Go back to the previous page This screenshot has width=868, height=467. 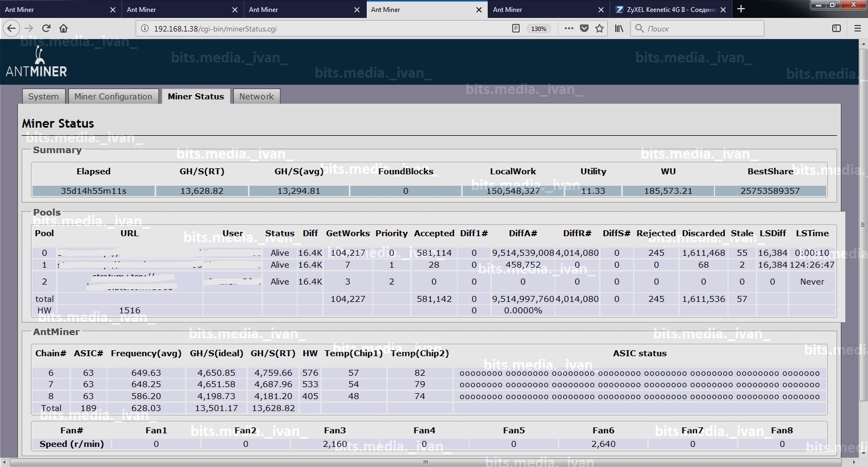tap(12, 28)
